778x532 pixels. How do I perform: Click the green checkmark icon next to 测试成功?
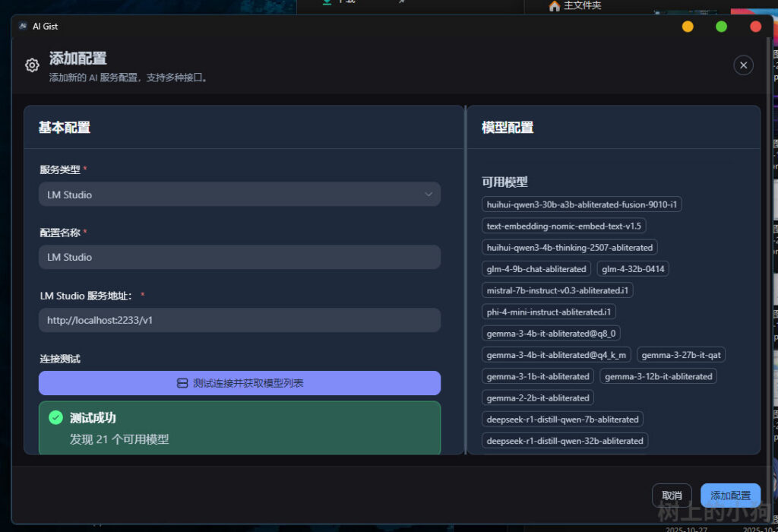pos(55,417)
